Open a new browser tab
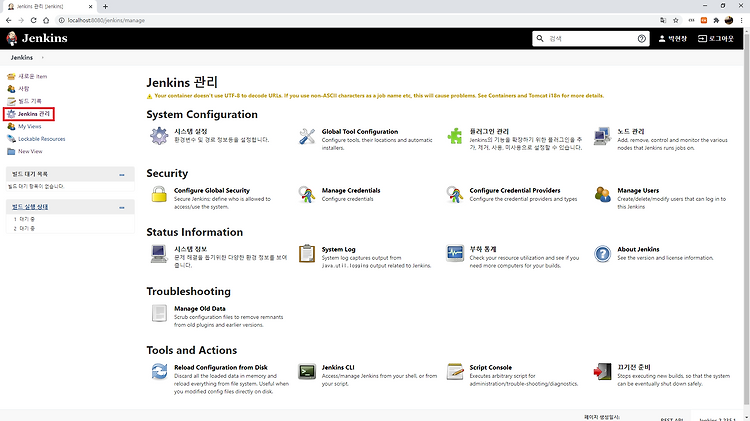750x421 pixels. point(105,7)
